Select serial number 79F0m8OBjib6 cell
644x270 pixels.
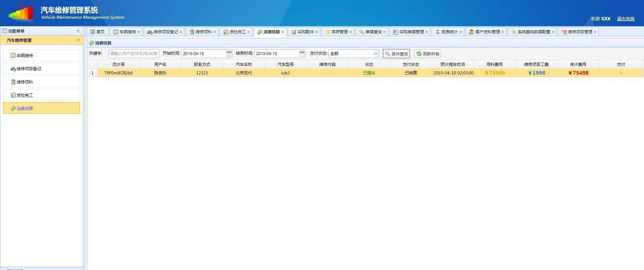point(119,73)
